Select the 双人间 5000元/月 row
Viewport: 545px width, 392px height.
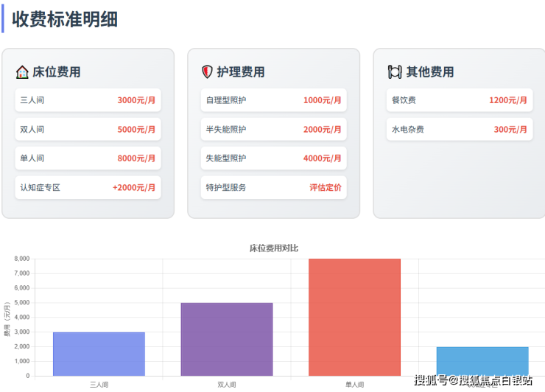coord(88,130)
